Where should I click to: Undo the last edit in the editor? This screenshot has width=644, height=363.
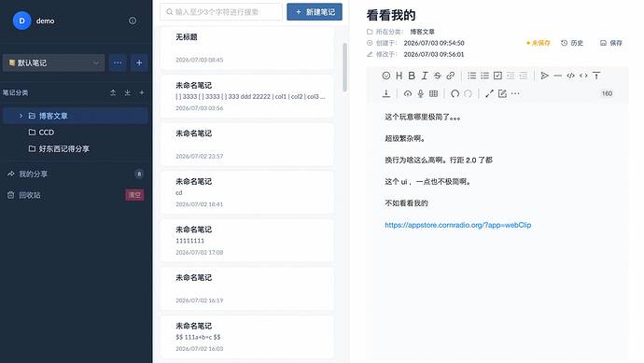pos(455,93)
